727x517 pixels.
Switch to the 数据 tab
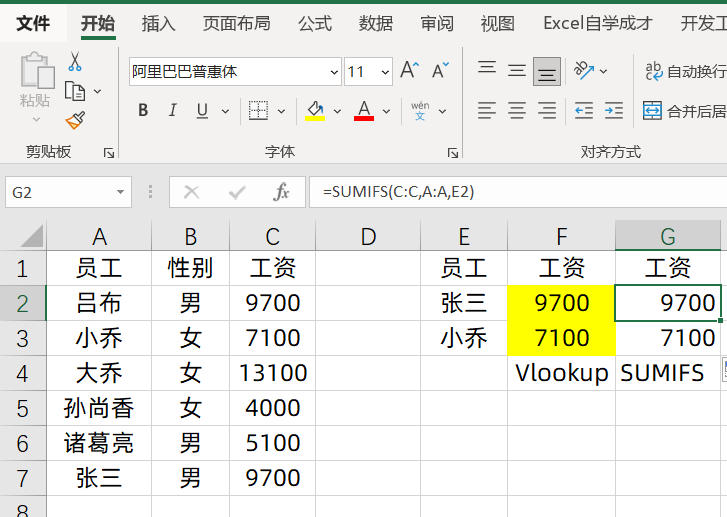pos(376,23)
